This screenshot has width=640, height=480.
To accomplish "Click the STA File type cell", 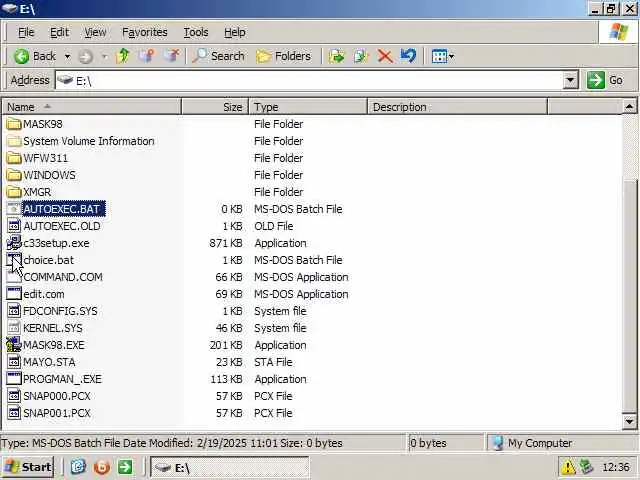I will pos(273,362).
